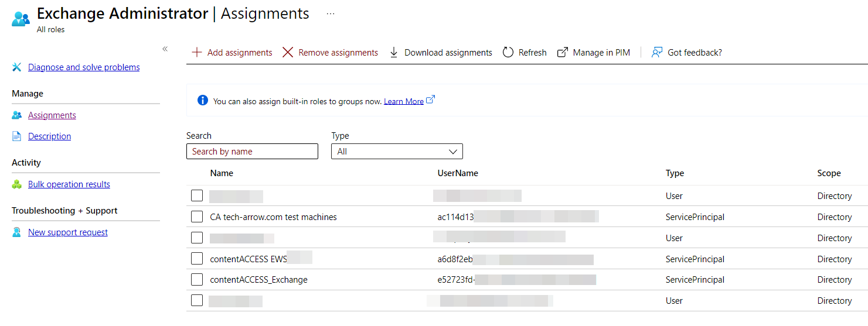Tick the contentACCESS_Exchange row checkbox

[x=197, y=280]
